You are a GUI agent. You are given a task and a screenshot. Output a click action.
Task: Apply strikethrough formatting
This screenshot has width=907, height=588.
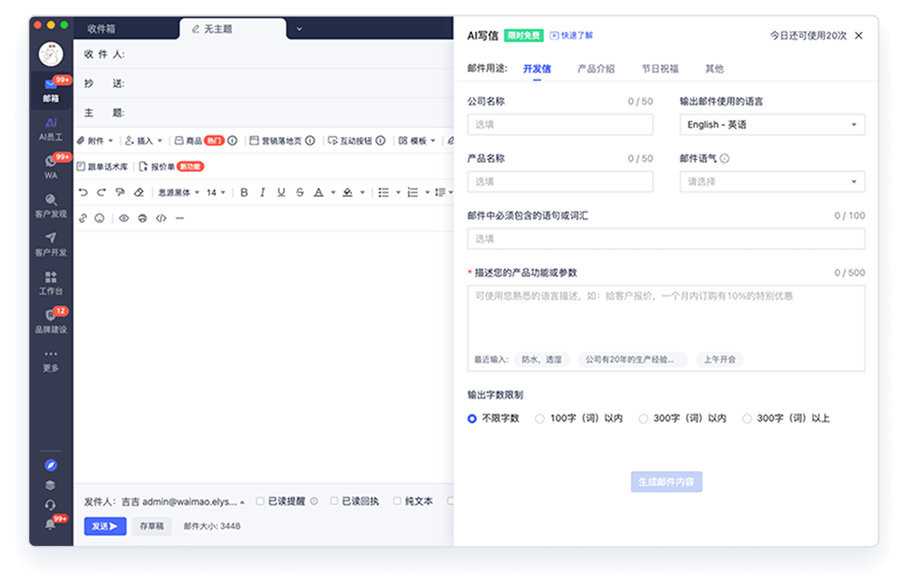pos(300,192)
